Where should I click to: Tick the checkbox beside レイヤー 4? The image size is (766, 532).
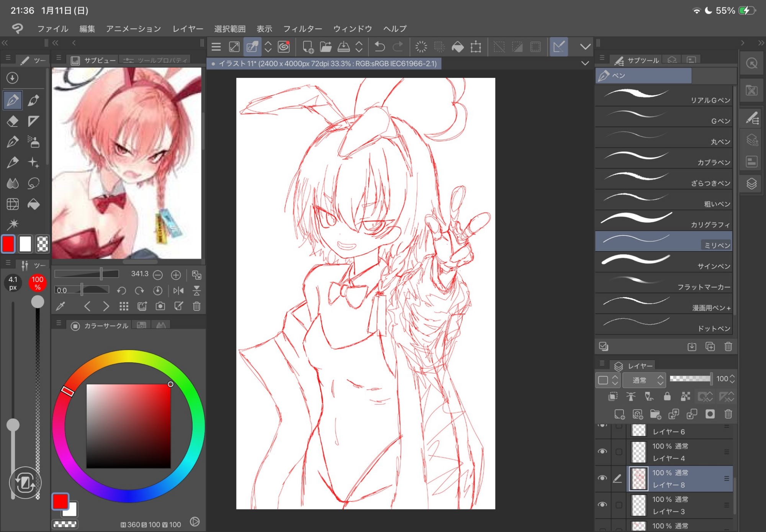(619, 452)
